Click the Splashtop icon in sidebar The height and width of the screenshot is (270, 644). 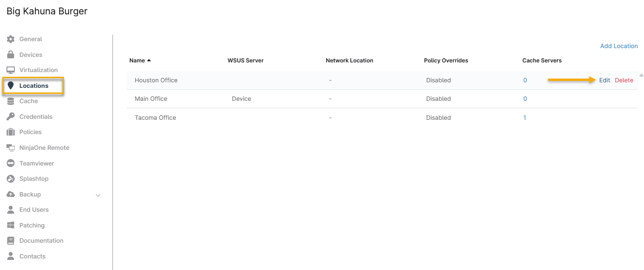[x=11, y=179]
